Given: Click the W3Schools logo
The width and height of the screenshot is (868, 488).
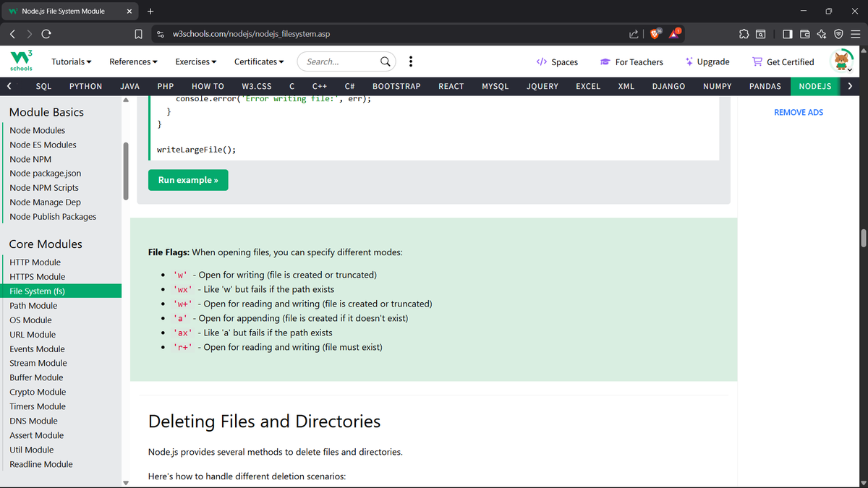Looking at the screenshot, I should 20,61.
